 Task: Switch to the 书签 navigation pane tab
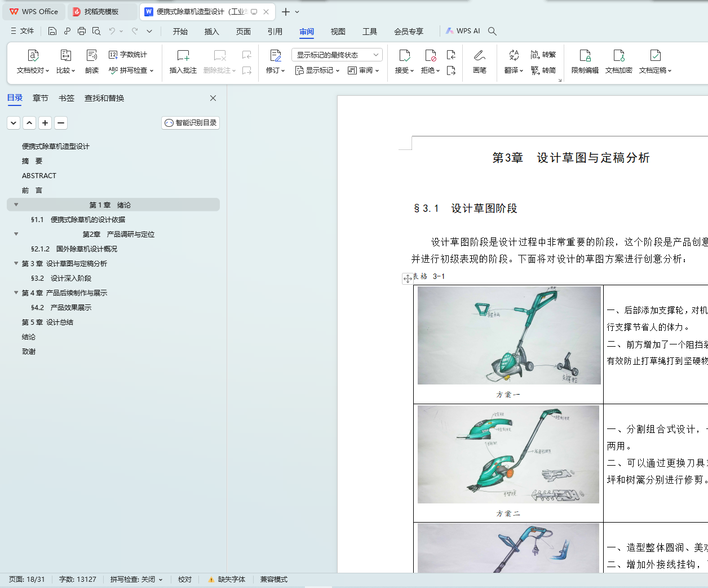pos(67,98)
